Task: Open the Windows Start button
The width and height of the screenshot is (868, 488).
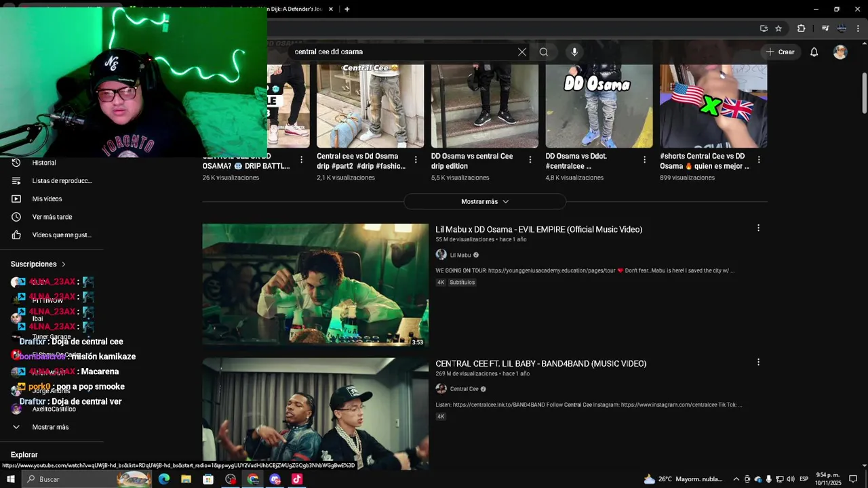Action: coord(10,479)
